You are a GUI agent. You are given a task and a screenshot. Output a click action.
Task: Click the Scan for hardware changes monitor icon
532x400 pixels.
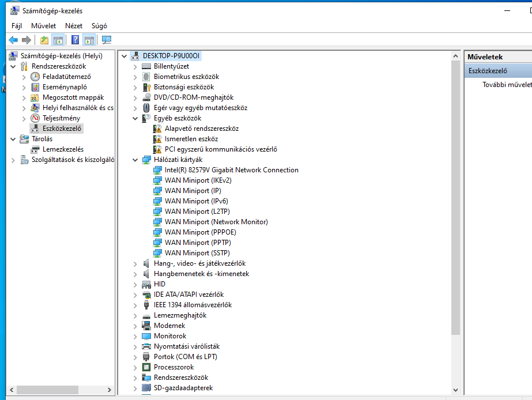(107, 40)
